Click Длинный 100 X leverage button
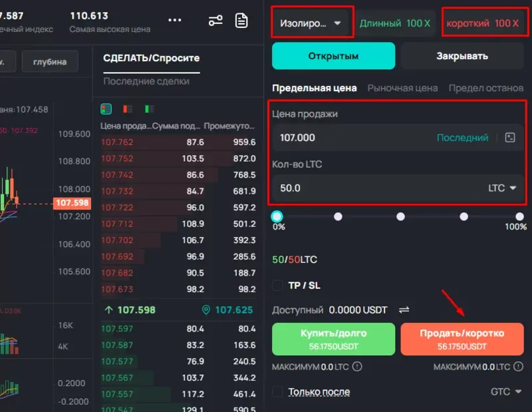Screen dimensions: 532x412 395,23
